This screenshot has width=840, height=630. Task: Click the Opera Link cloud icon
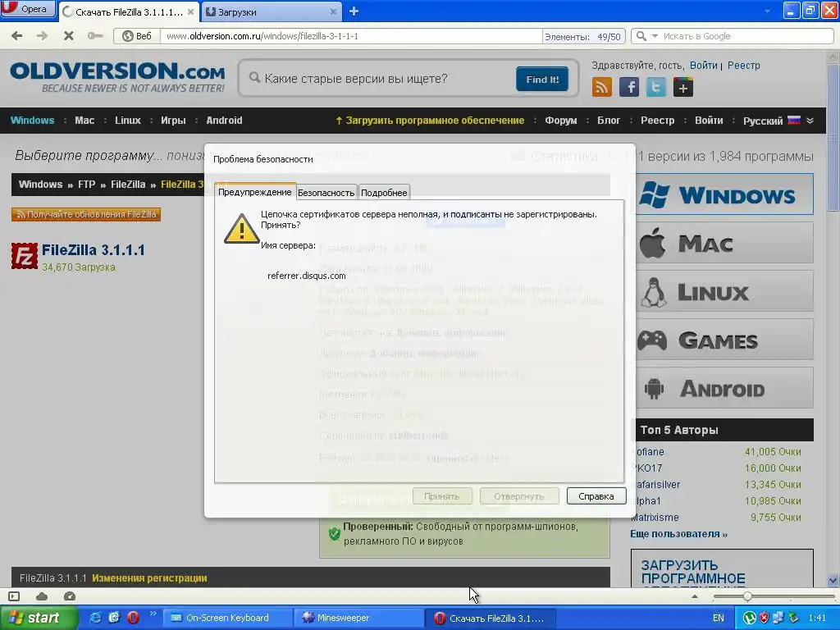42,596
